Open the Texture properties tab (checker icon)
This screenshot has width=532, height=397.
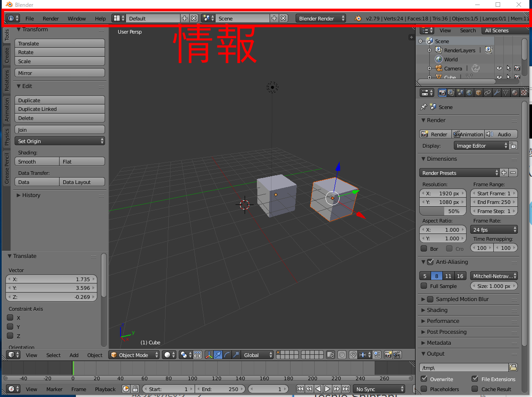tap(524, 93)
